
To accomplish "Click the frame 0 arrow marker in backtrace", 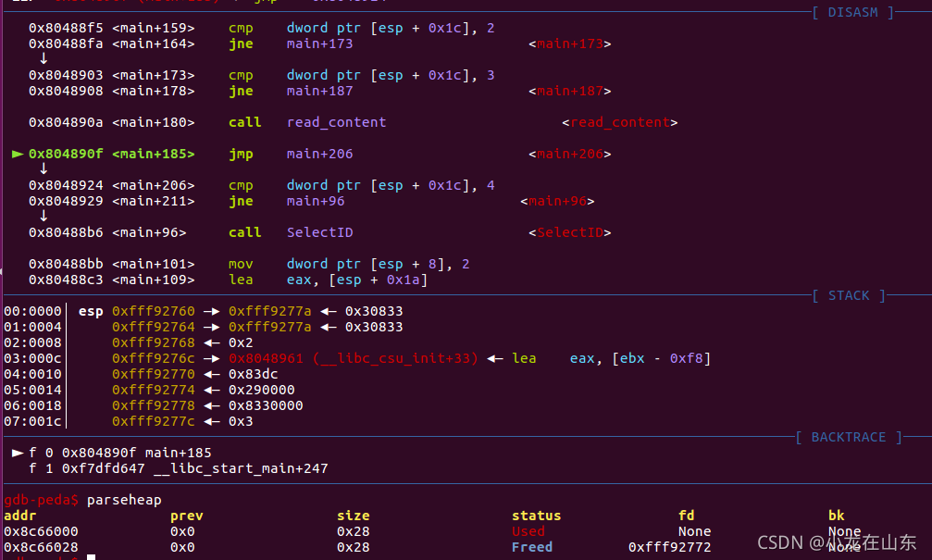I will click(x=18, y=453).
